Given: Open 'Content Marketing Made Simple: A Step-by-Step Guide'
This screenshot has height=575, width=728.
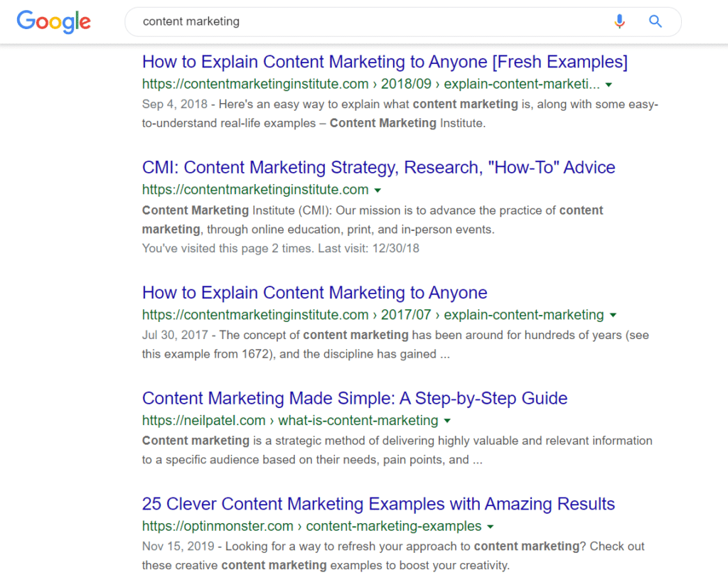Looking at the screenshot, I should tap(355, 398).
